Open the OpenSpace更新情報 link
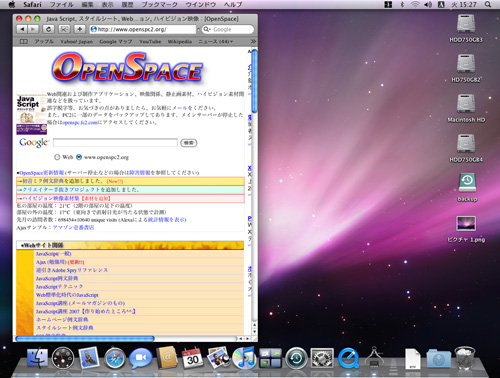Image resolution: width=500 pixels, height=378 pixels. [42, 173]
